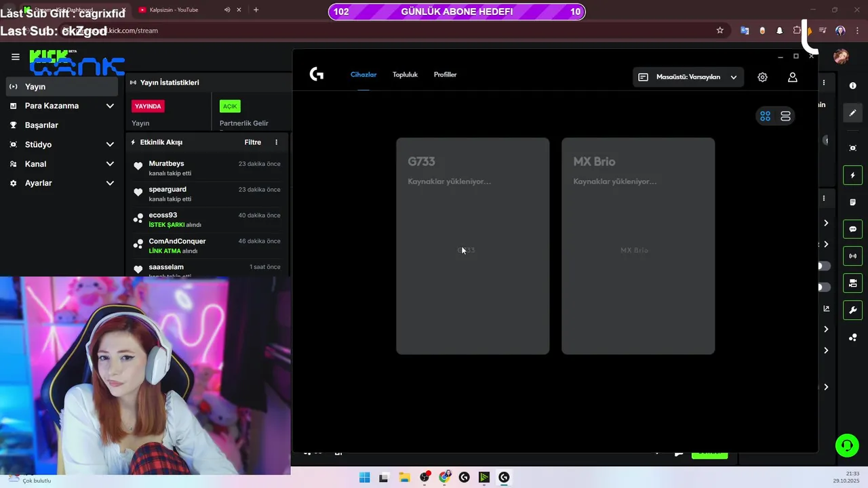Click the Logitech G HUB logo

pyautogui.click(x=317, y=75)
